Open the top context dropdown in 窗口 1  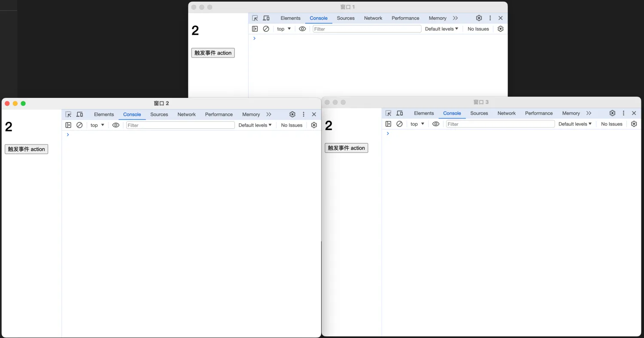click(x=284, y=29)
